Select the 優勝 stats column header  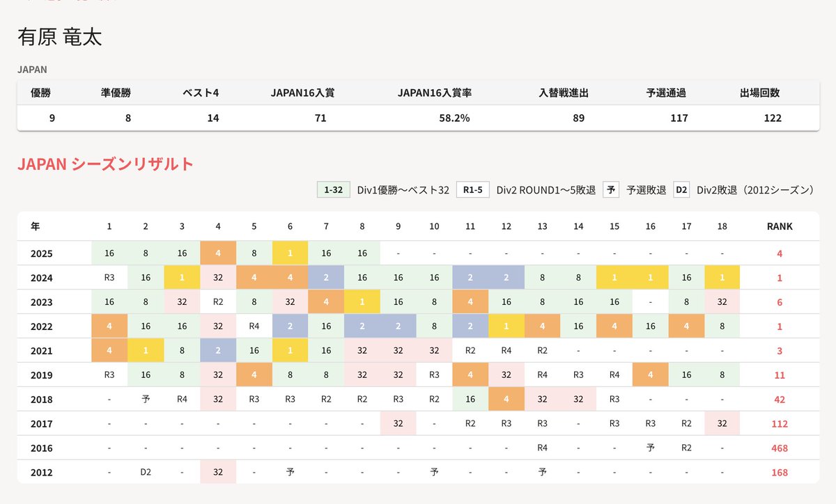point(41,93)
